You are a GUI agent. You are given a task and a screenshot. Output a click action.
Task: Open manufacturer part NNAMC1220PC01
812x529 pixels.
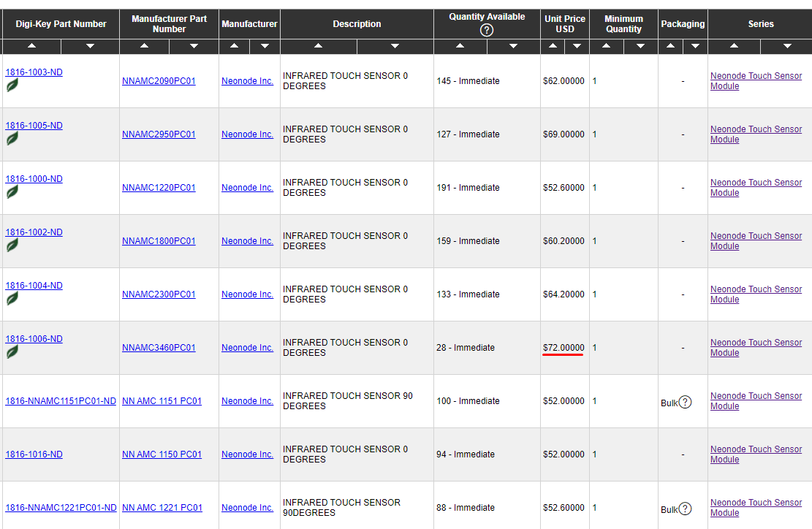[159, 187]
